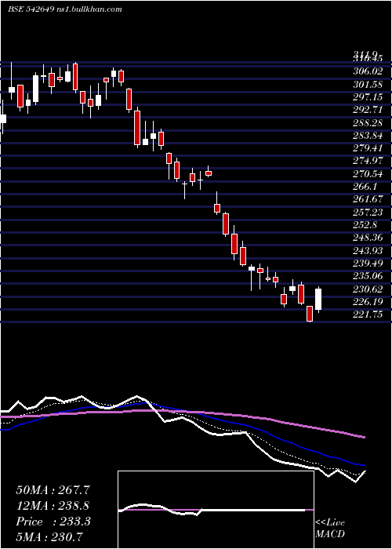
Task: Click the '<<Live MACD' label
Action: click(x=330, y=529)
